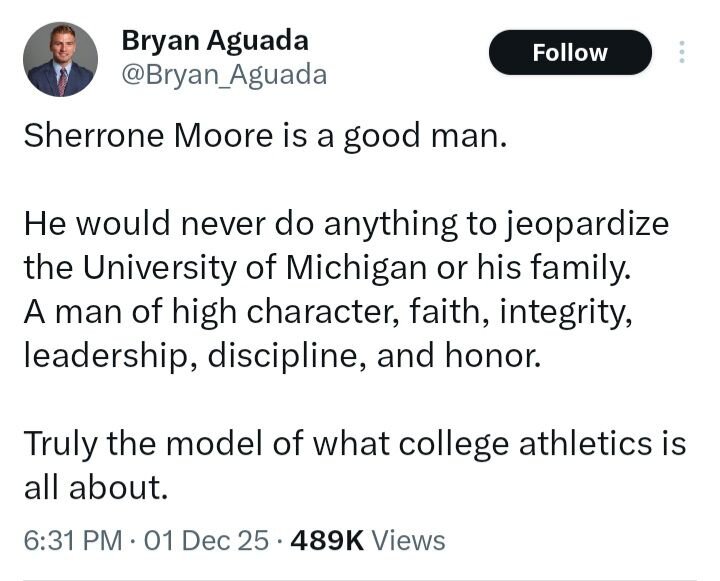
Task: Click the words high character
Action: [254, 312]
